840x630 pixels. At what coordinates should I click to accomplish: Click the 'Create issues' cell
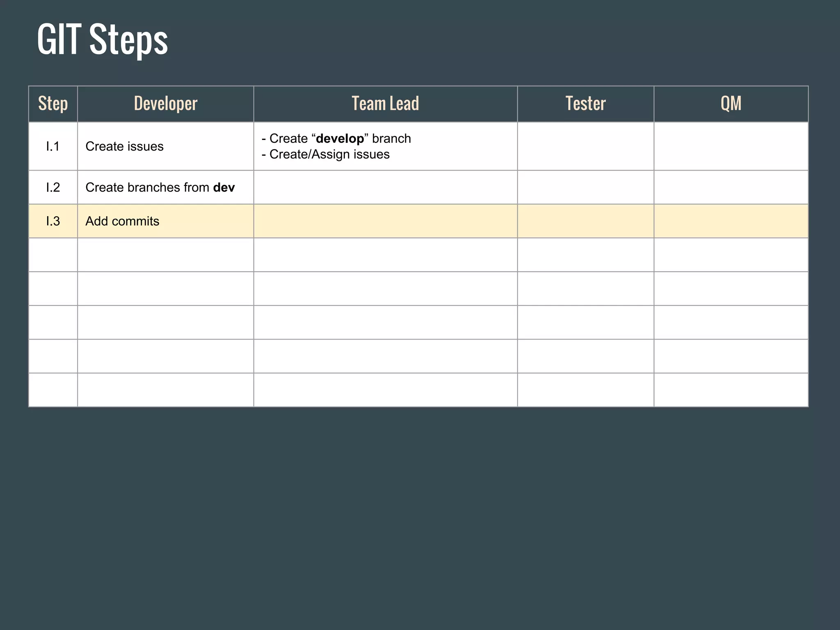[x=166, y=146]
